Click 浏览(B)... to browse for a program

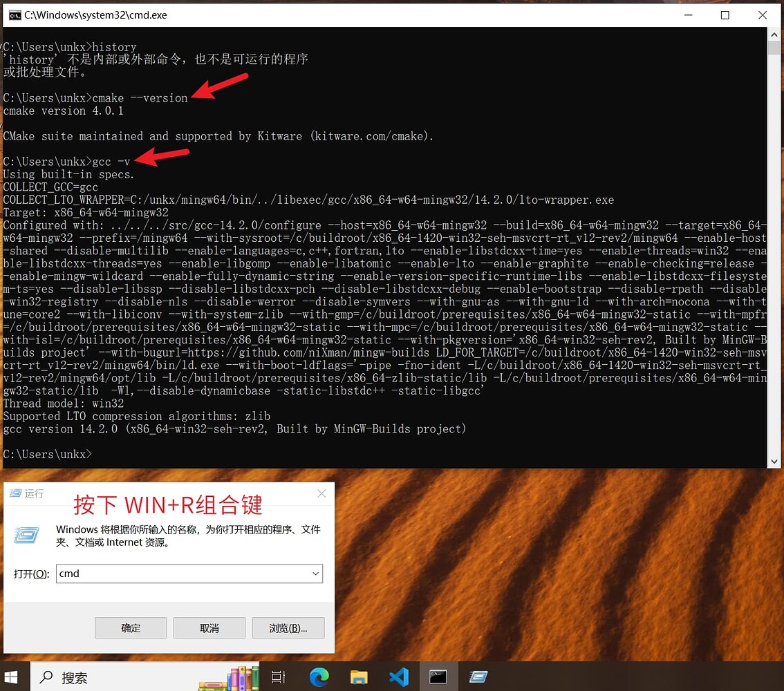(288, 627)
